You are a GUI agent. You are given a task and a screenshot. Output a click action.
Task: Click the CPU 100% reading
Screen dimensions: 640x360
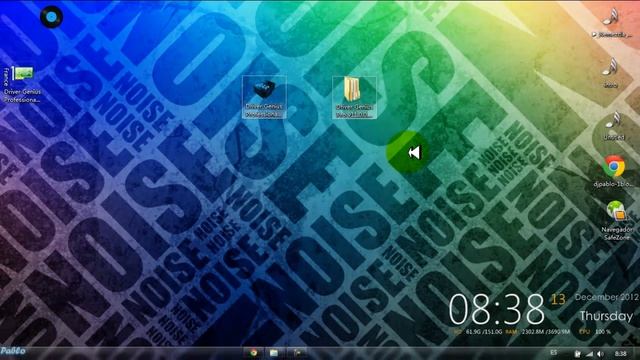[595, 332]
